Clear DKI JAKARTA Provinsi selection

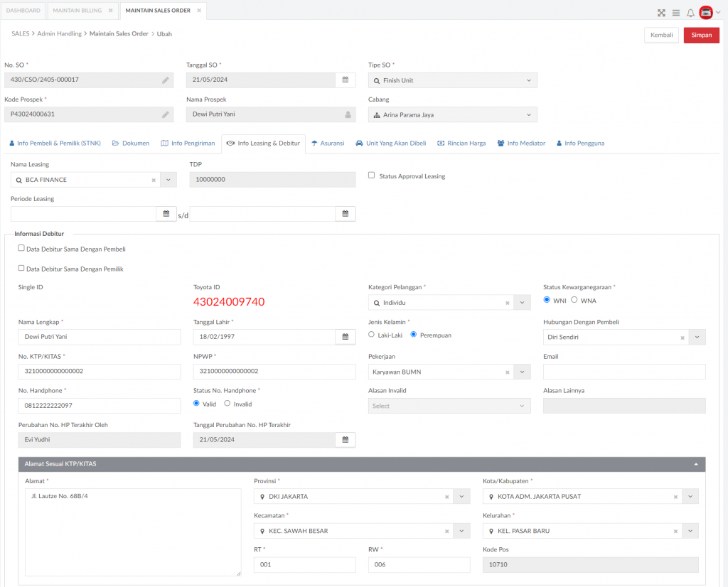pyautogui.click(x=447, y=497)
